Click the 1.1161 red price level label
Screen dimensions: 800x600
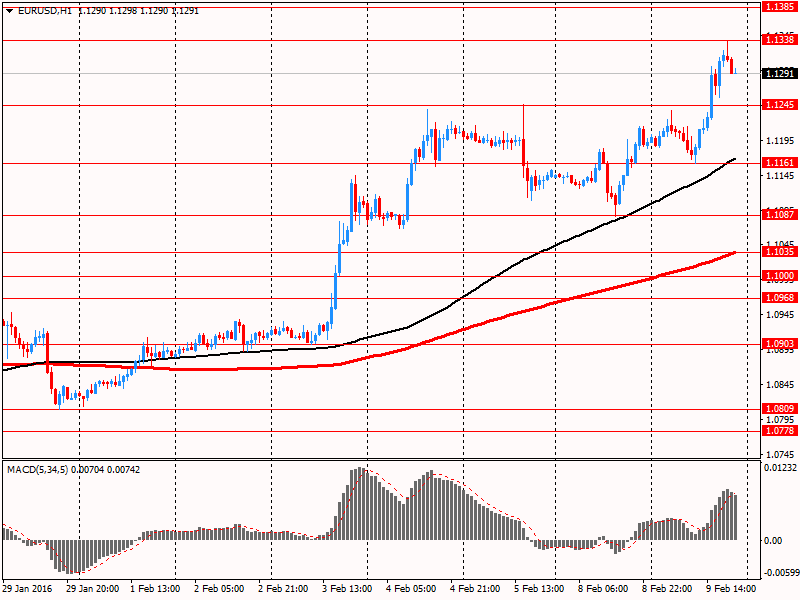780,163
